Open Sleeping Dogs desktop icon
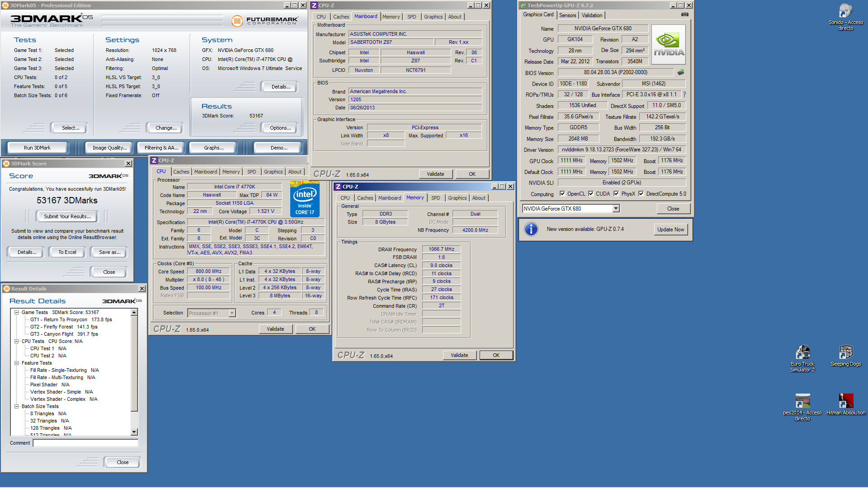868x488 pixels. (x=846, y=352)
